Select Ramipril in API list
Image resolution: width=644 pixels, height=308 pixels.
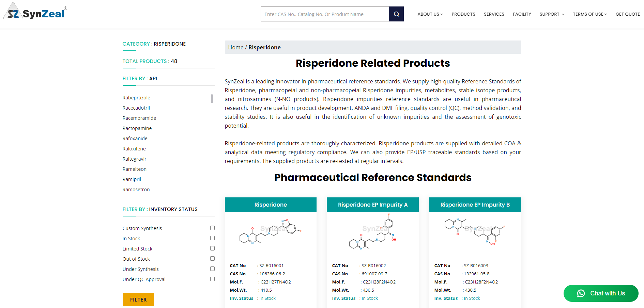tap(132, 179)
